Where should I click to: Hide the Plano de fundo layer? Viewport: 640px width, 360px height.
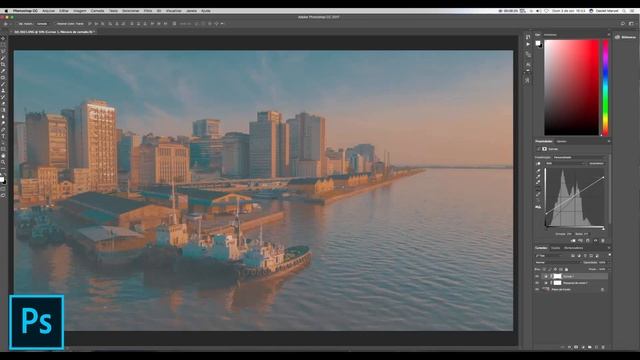pyautogui.click(x=537, y=289)
